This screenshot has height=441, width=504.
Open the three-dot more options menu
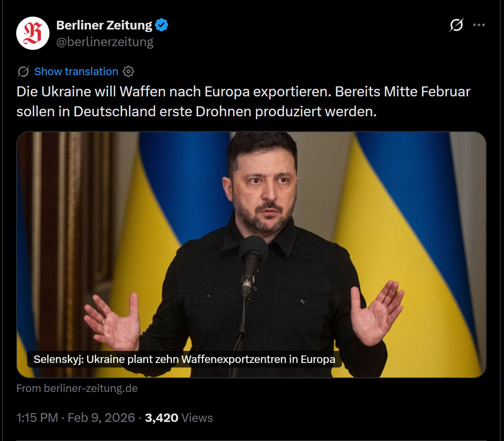[479, 25]
